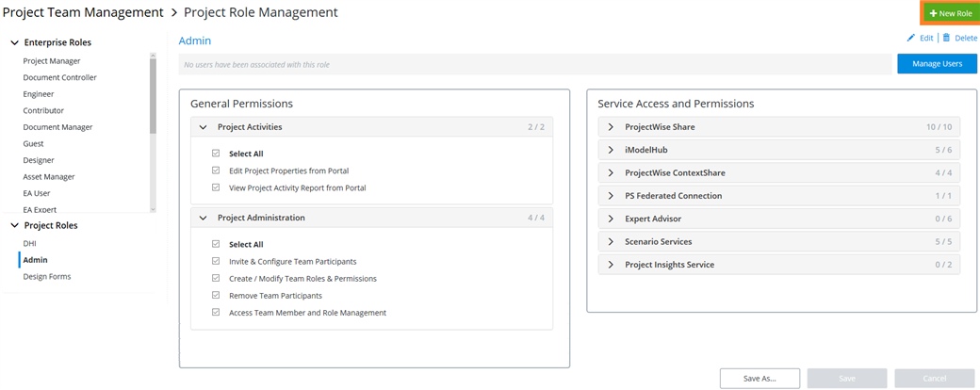Screen dimensions: 980x390
Task: Click the pencil Edit icon
Action: pos(911,38)
